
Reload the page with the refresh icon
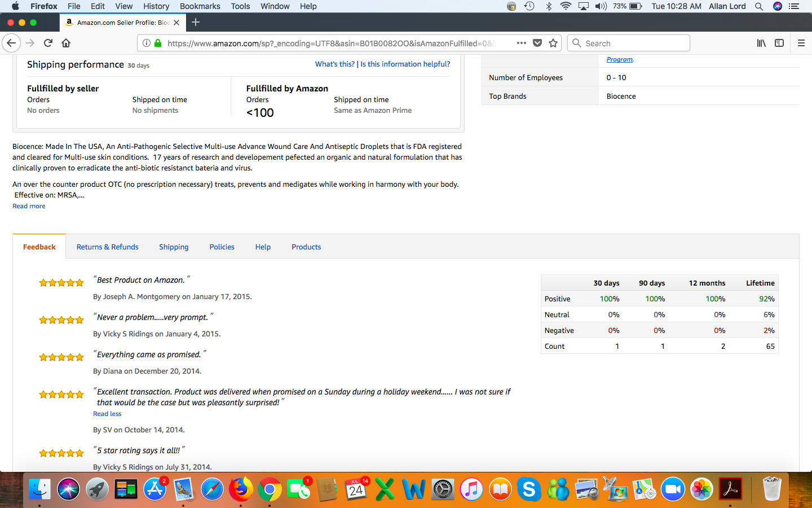pyautogui.click(x=48, y=43)
